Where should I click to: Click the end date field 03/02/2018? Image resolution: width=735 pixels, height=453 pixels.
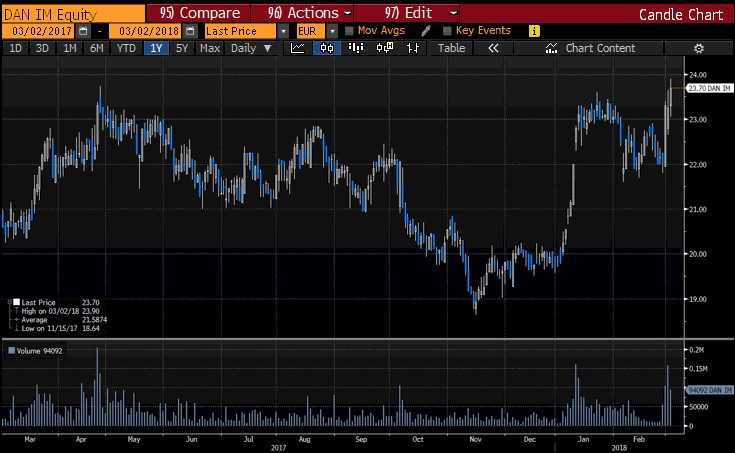(x=145, y=31)
